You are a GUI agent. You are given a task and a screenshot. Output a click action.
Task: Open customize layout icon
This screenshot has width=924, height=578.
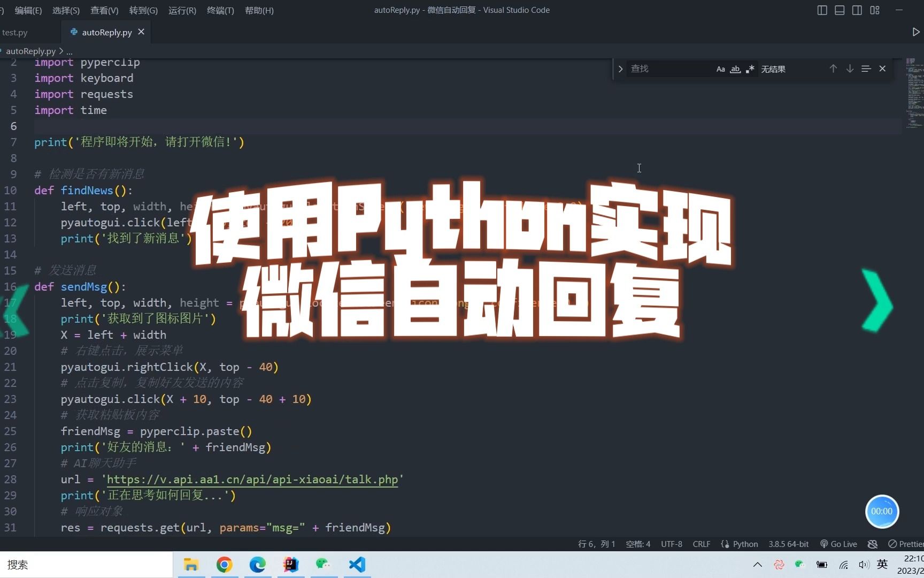pyautogui.click(x=875, y=10)
